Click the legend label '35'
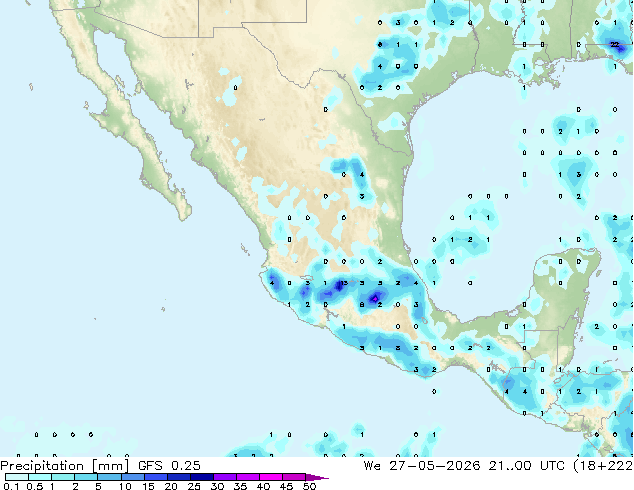The image size is (634, 490). pyautogui.click(x=240, y=486)
